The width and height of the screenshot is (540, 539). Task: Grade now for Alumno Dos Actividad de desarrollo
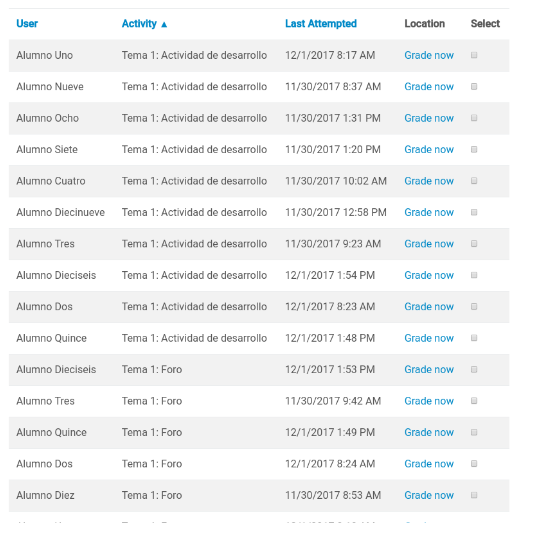(x=429, y=307)
